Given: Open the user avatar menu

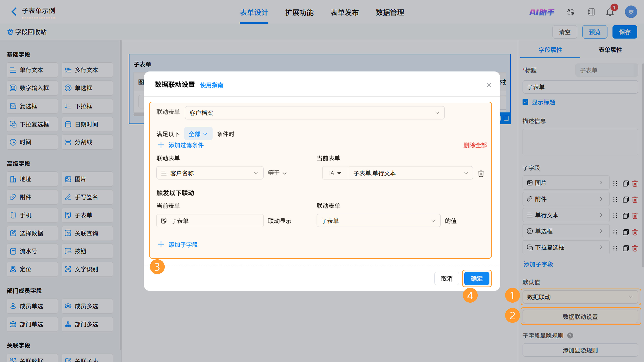Looking at the screenshot, I should click(x=631, y=12).
